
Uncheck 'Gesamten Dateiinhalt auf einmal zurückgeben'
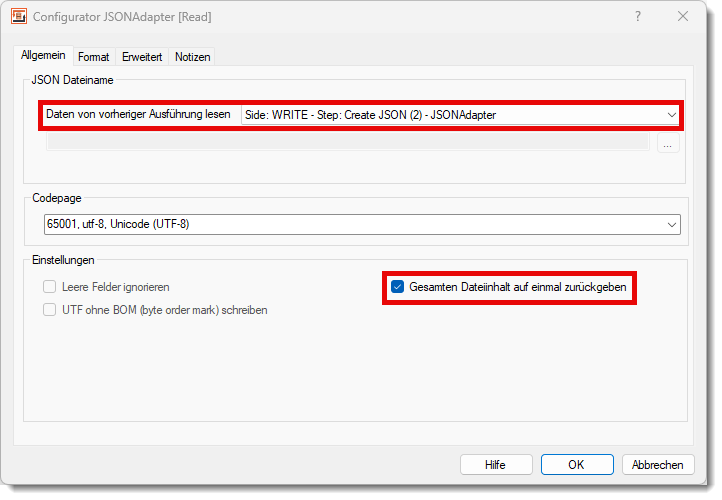click(397, 287)
